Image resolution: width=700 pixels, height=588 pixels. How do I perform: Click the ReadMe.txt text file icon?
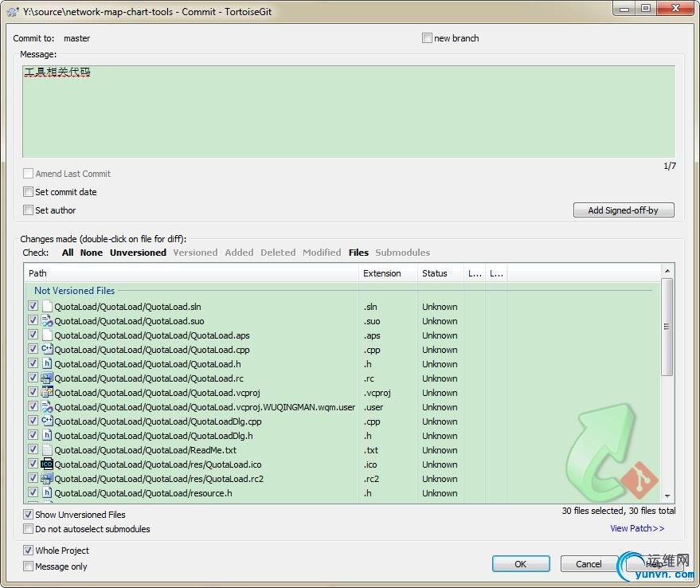[47, 449]
